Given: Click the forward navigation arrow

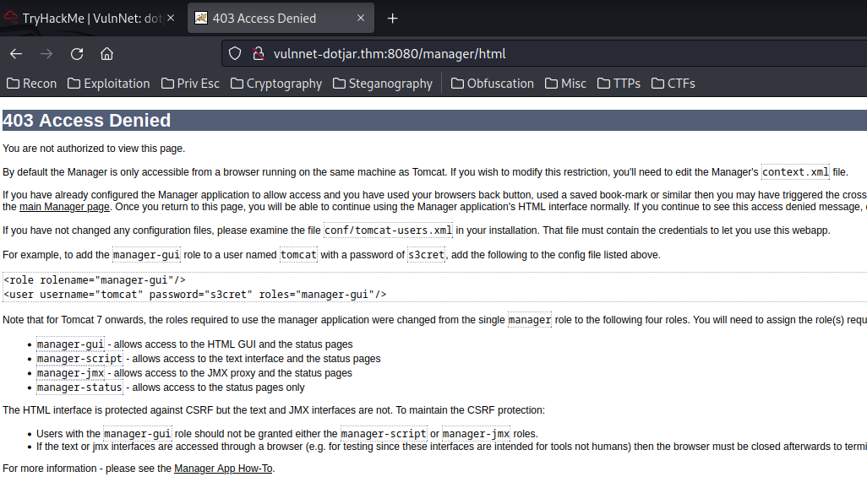Looking at the screenshot, I should point(46,53).
